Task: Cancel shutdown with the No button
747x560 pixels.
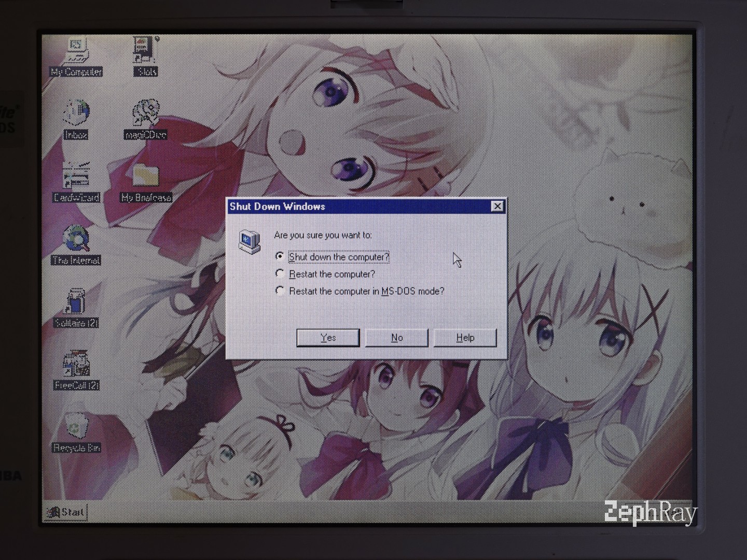Action: [397, 338]
